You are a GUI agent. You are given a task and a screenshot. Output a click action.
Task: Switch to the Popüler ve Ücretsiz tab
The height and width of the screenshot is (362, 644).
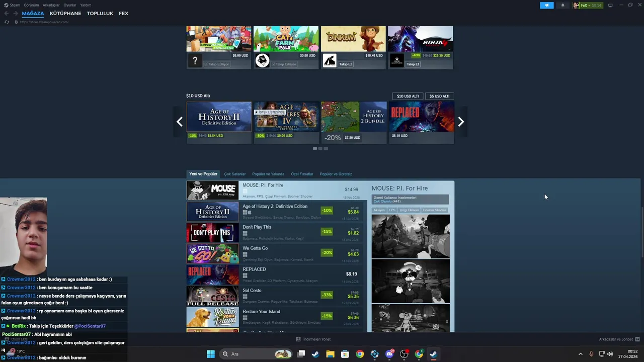tap(336, 174)
